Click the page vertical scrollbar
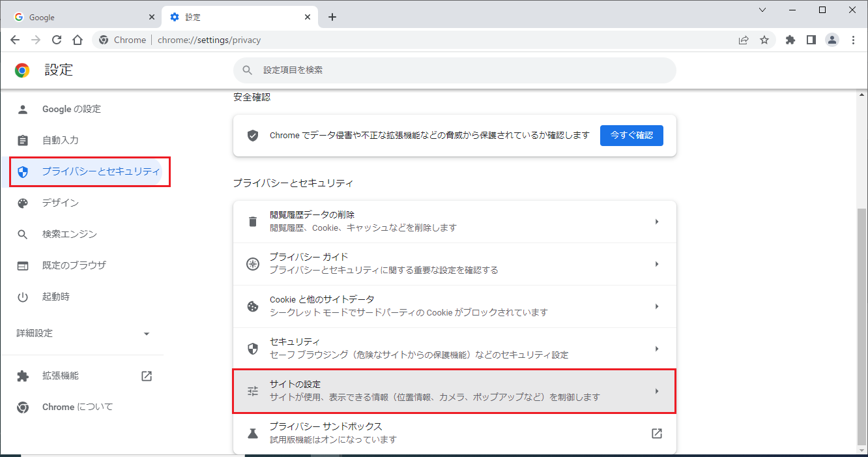This screenshot has height=457, width=868. (x=862, y=326)
